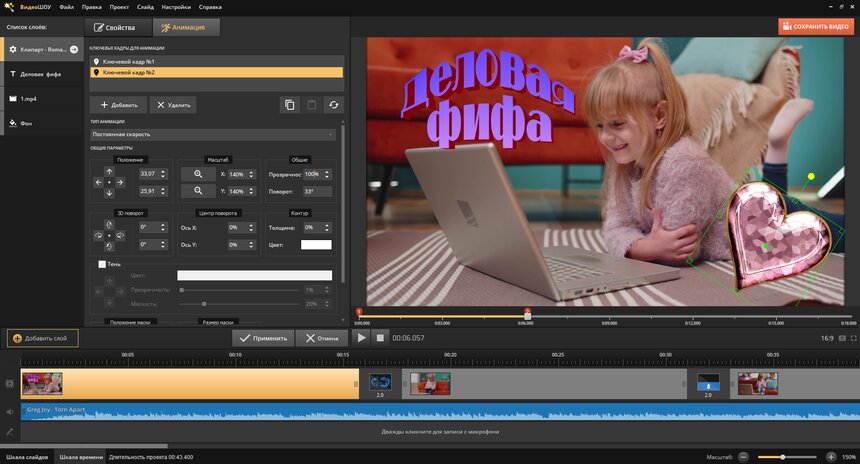Screen dimensions: 860x464
Task: Click the Масштаб timeline zoom slider
Action: (787, 457)
